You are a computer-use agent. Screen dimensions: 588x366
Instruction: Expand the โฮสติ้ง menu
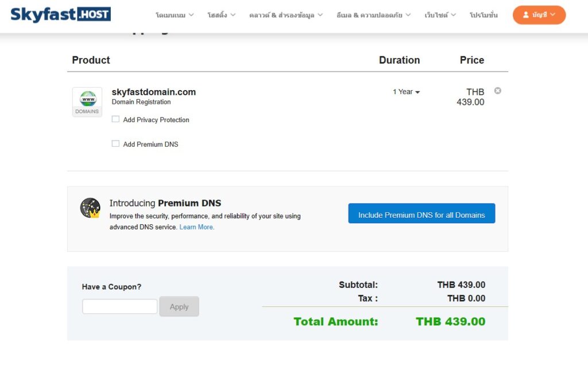(221, 15)
